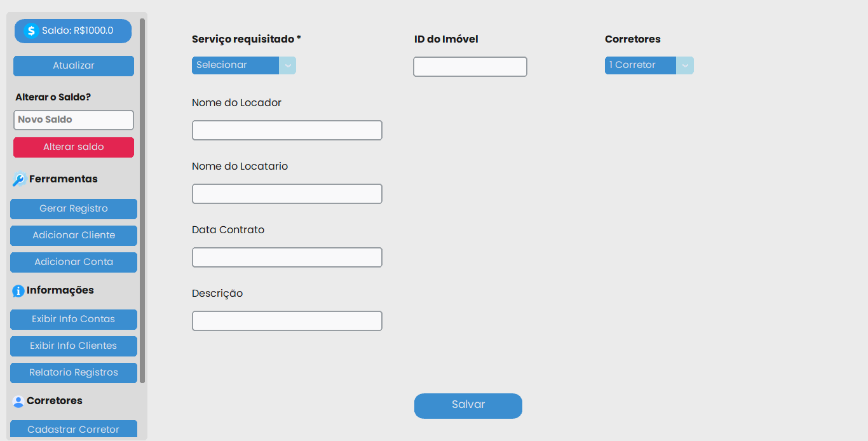Click the dollar sign icon next to Saldo
Image resolution: width=868 pixels, height=441 pixels.
(x=30, y=31)
